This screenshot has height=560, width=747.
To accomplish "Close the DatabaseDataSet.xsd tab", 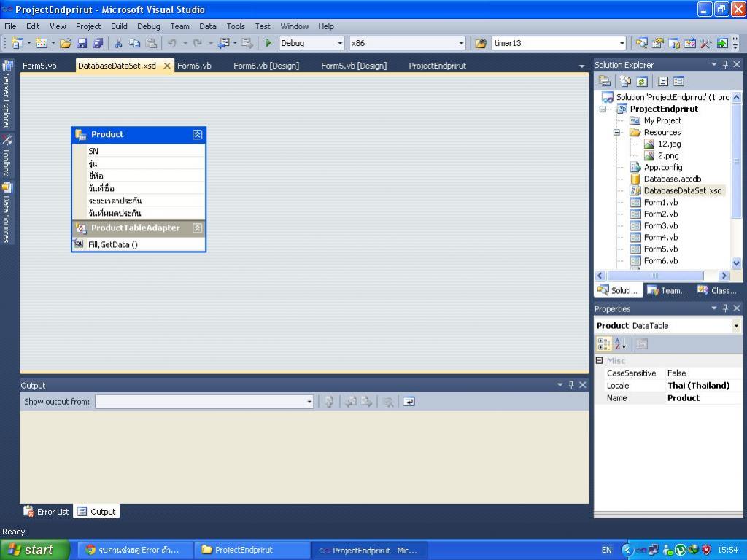I will tap(167, 66).
